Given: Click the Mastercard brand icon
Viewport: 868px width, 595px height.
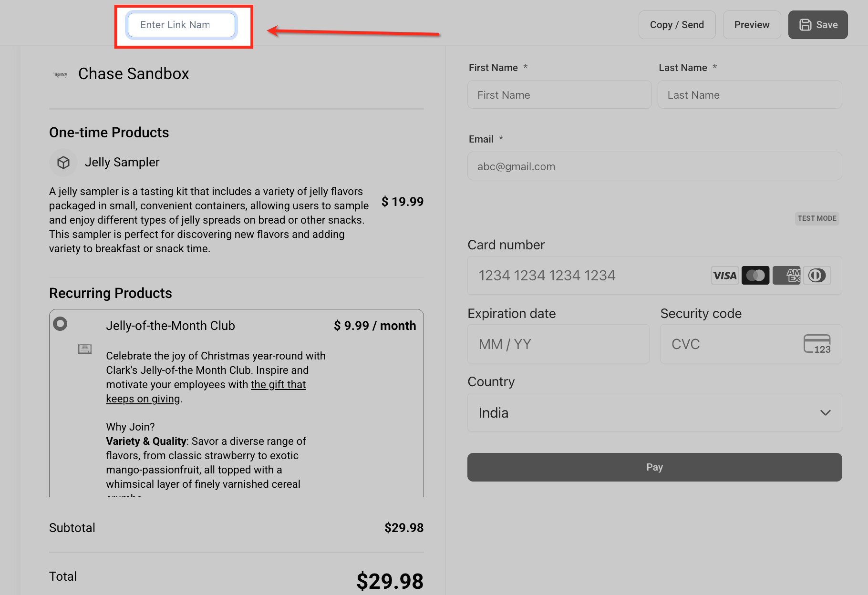Looking at the screenshot, I should tap(755, 276).
